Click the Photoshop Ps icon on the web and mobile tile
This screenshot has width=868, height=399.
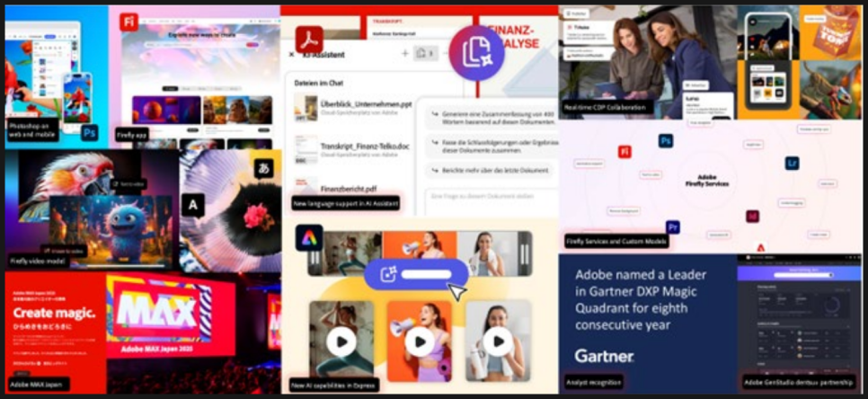(89, 133)
